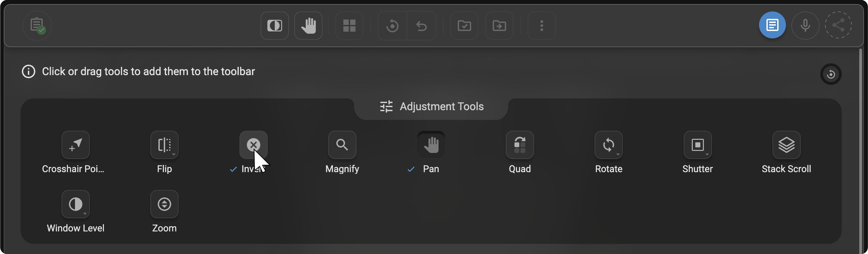The image size is (868, 254).
Task: Select the Adjustment Tools tab header
Action: coord(431,106)
